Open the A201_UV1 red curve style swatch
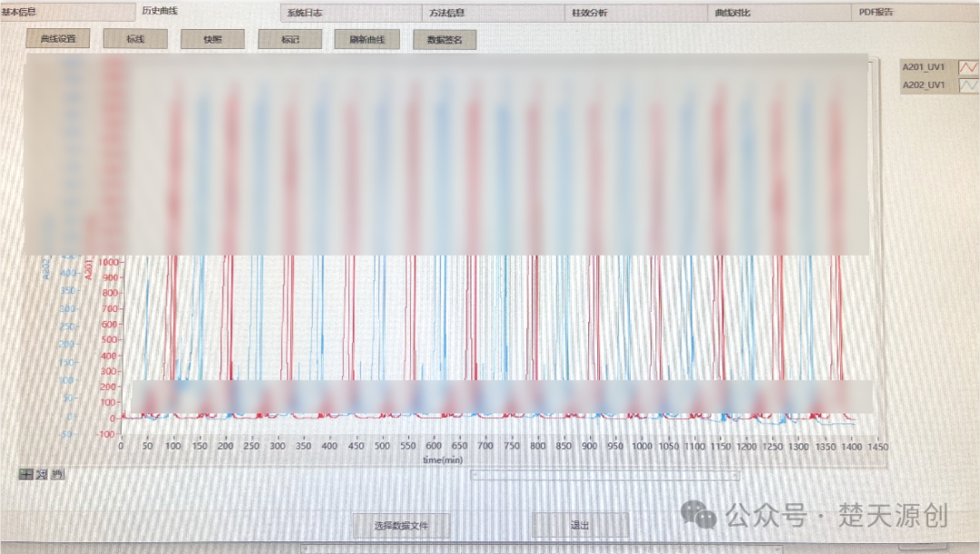980x554 pixels. 968,67
